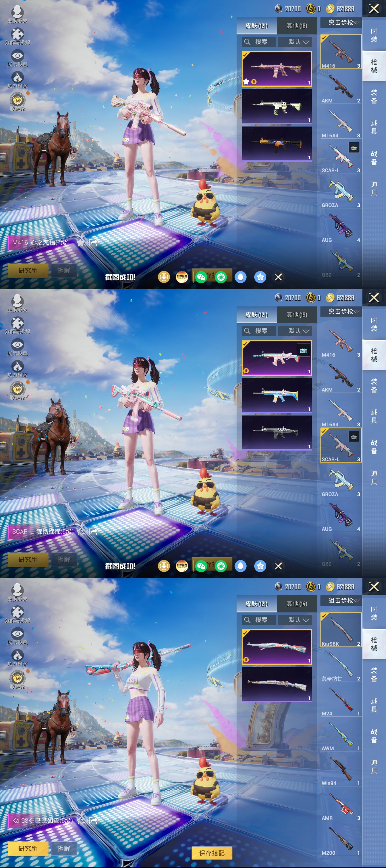Switch to the 其他(18) tab

click(x=297, y=26)
